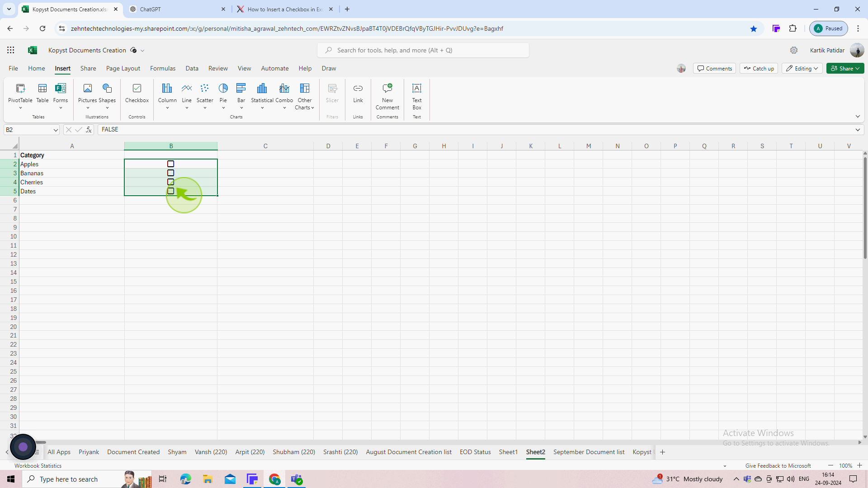Screen dimensions: 868x488
Task: Open the Windows Start menu
Action: tap(11, 479)
